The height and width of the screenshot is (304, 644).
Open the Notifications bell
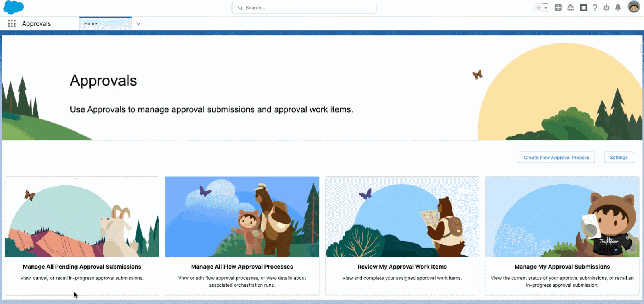click(x=618, y=8)
